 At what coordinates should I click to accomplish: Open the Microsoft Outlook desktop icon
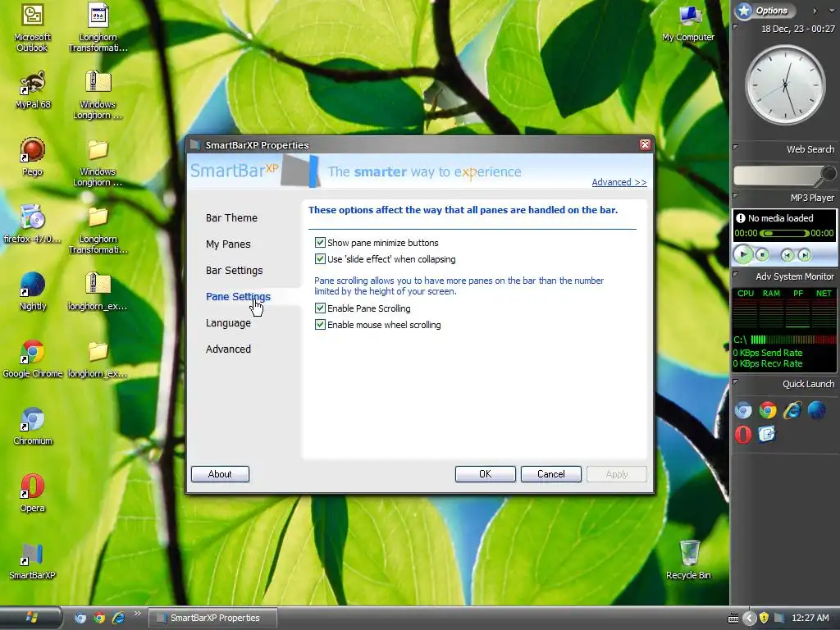(32, 27)
